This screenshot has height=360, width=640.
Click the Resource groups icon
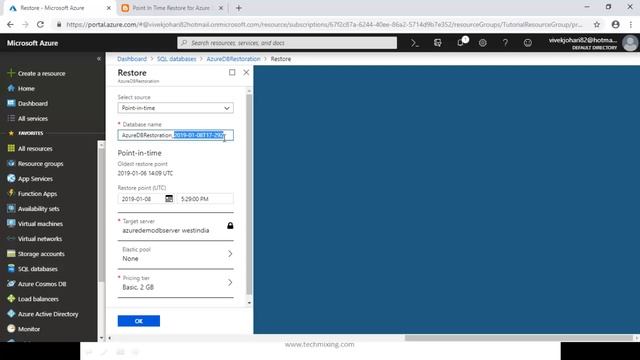pyautogui.click(x=11, y=163)
